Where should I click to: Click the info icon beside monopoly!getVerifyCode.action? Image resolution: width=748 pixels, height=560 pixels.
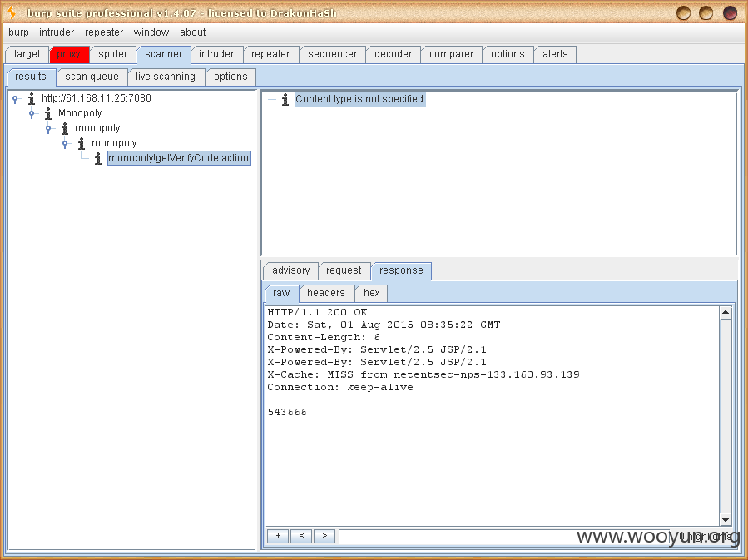coord(98,158)
